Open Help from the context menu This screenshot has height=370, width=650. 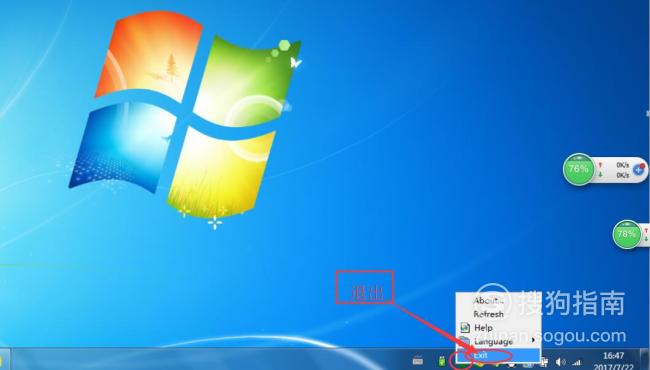pyautogui.click(x=498, y=328)
